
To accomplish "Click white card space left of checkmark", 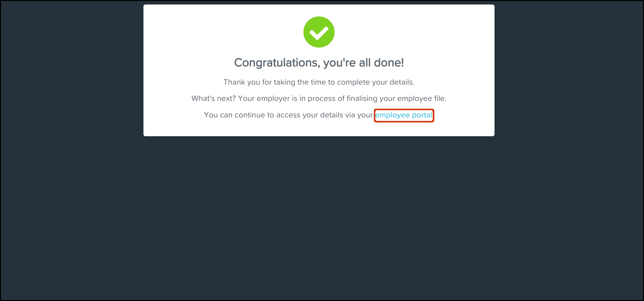I will pos(223,32).
